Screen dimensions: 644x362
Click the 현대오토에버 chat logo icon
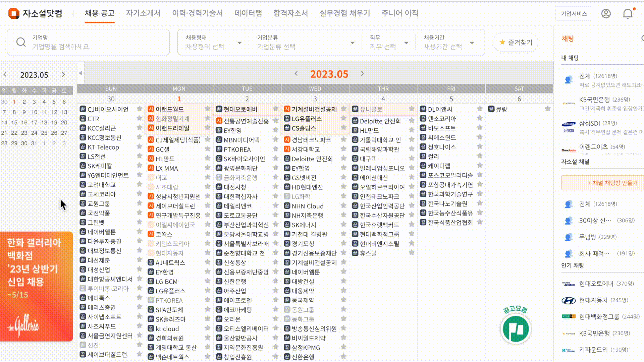coord(569,284)
